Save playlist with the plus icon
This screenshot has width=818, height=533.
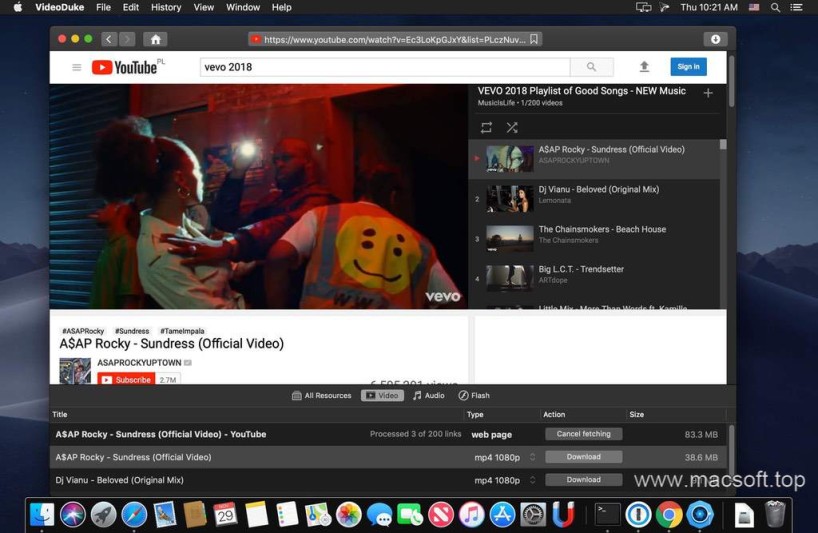[x=708, y=93]
